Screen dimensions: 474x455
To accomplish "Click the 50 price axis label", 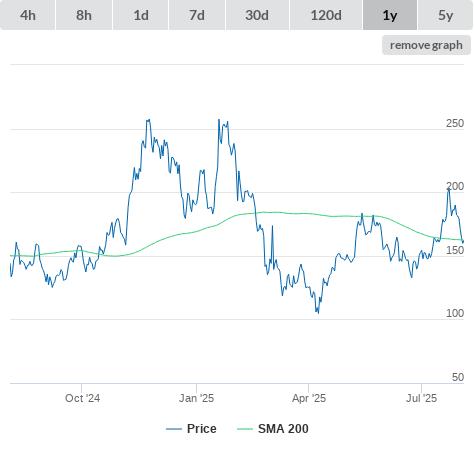I will point(458,377).
